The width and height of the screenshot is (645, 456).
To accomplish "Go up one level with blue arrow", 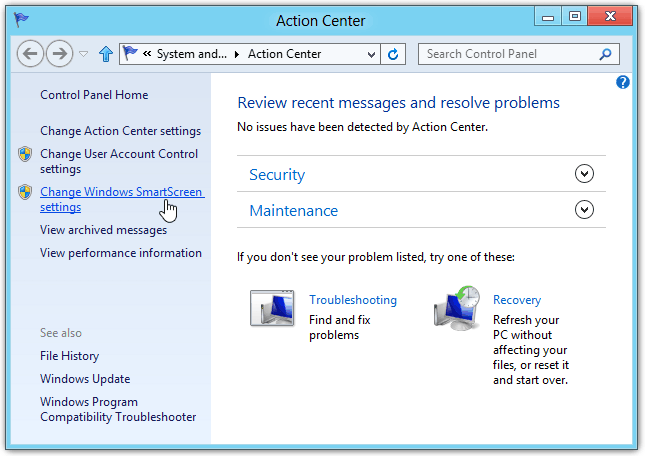I will pyautogui.click(x=106, y=53).
